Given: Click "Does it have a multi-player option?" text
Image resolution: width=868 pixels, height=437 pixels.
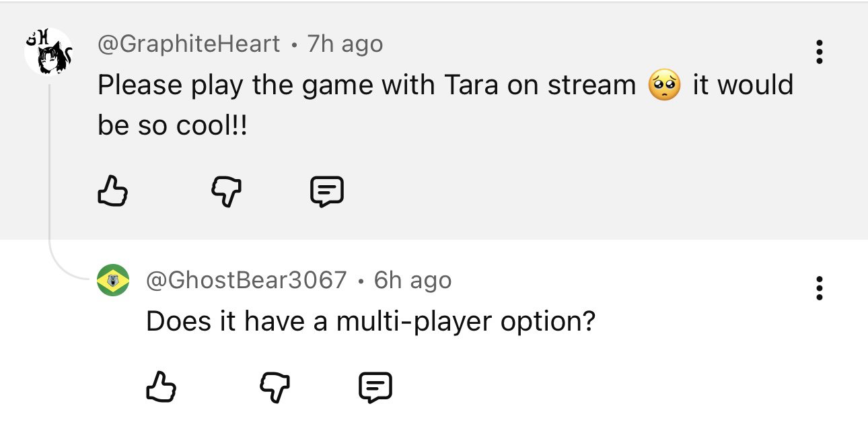Looking at the screenshot, I should point(371,321).
